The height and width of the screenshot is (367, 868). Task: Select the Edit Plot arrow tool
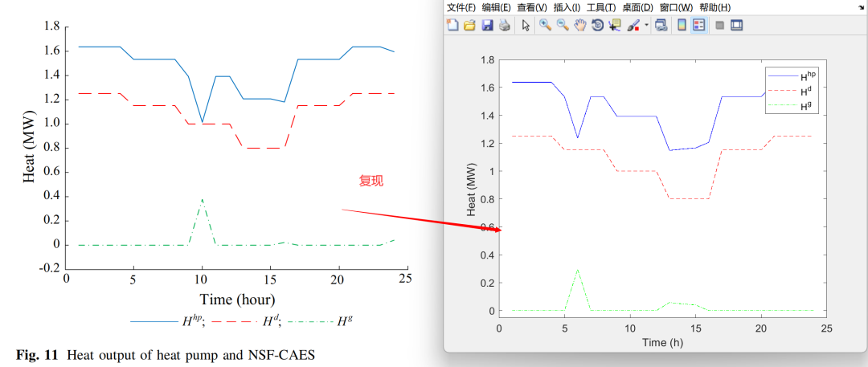pyautogui.click(x=526, y=25)
